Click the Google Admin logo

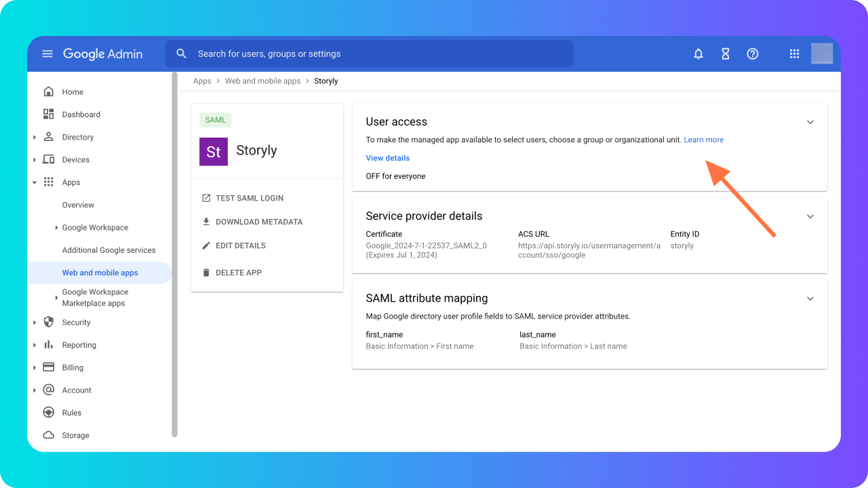point(102,54)
